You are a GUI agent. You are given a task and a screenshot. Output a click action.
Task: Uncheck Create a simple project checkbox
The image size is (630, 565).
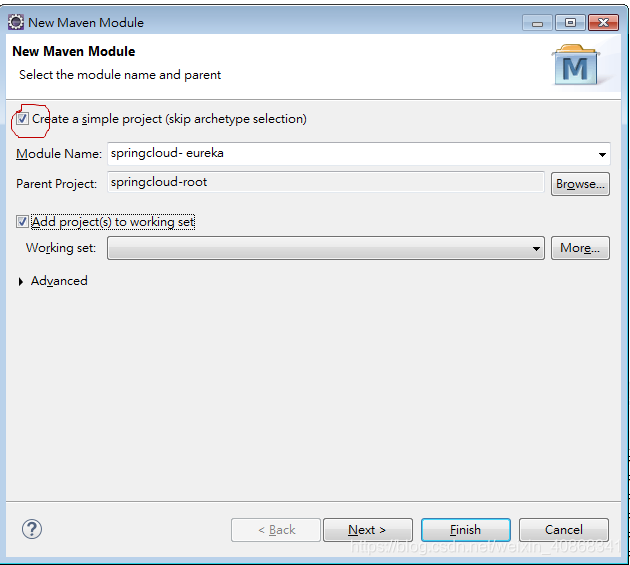(x=22, y=119)
